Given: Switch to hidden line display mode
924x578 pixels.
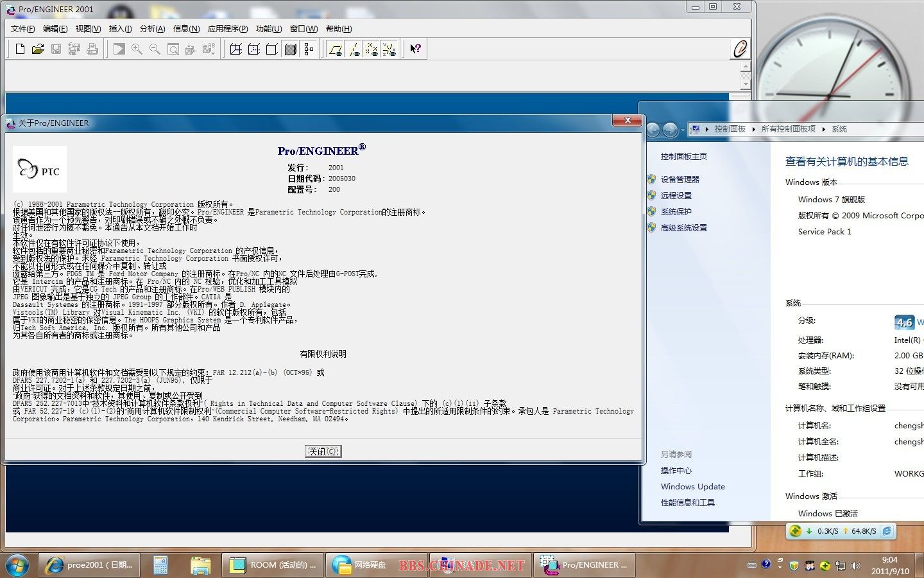Looking at the screenshot, I should [253, 49].
